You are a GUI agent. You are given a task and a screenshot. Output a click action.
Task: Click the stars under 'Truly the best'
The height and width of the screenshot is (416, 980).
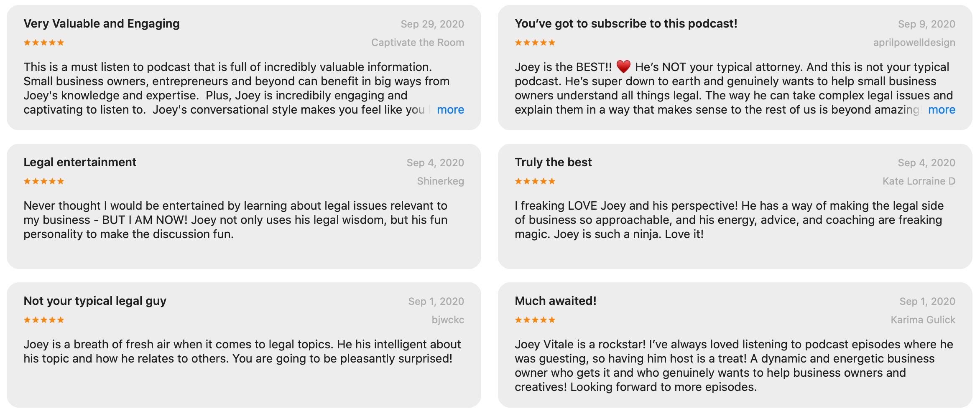pyautogui.click(x=535, y=181)
